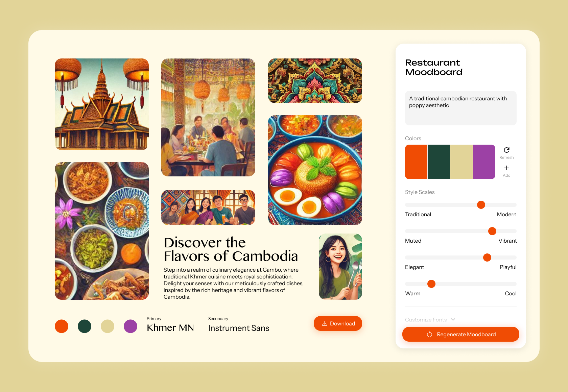Add a new color with plus icon
The height and width of the screenshot is (392, 568).
[506, 168]
